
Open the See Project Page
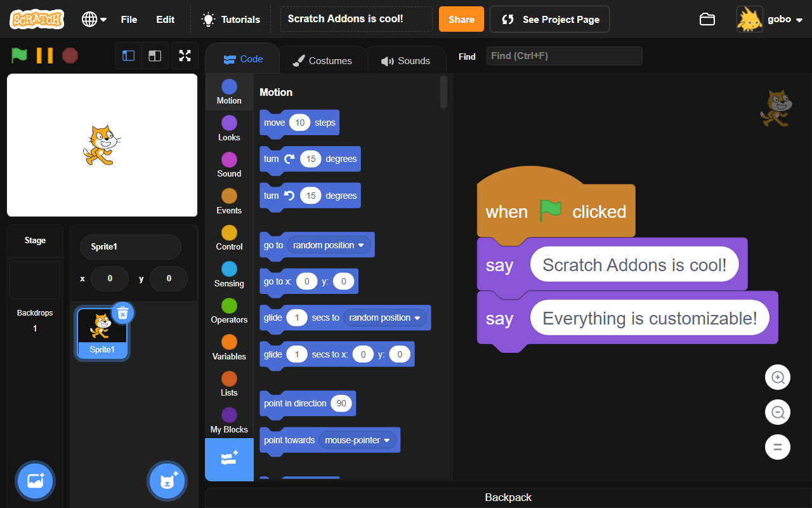pos(549,19)
